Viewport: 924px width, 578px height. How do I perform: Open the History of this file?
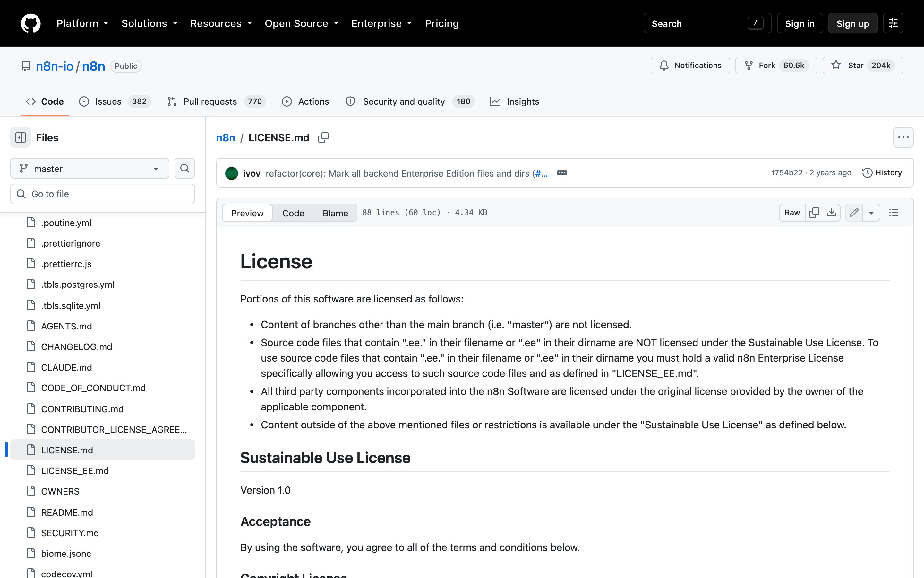(x=882, y=173)
